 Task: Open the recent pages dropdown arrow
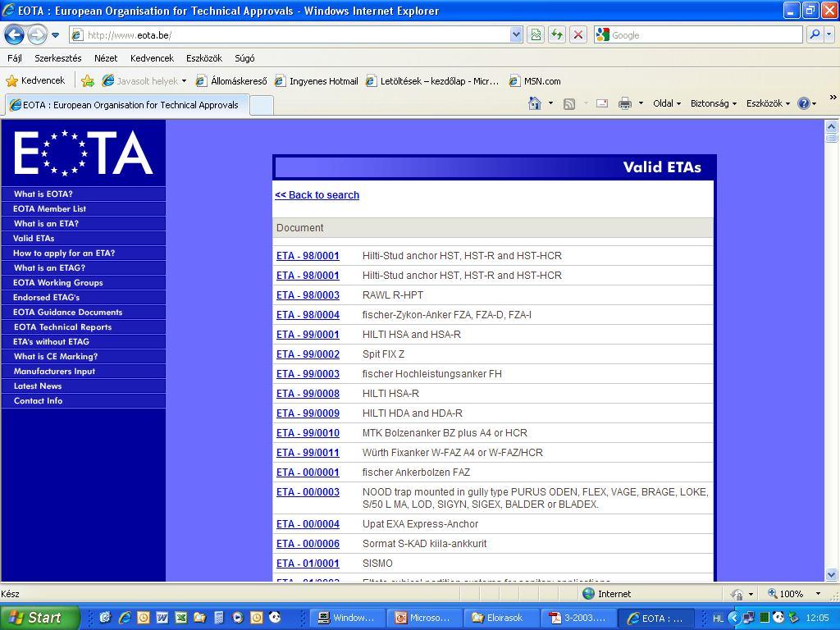55,35
